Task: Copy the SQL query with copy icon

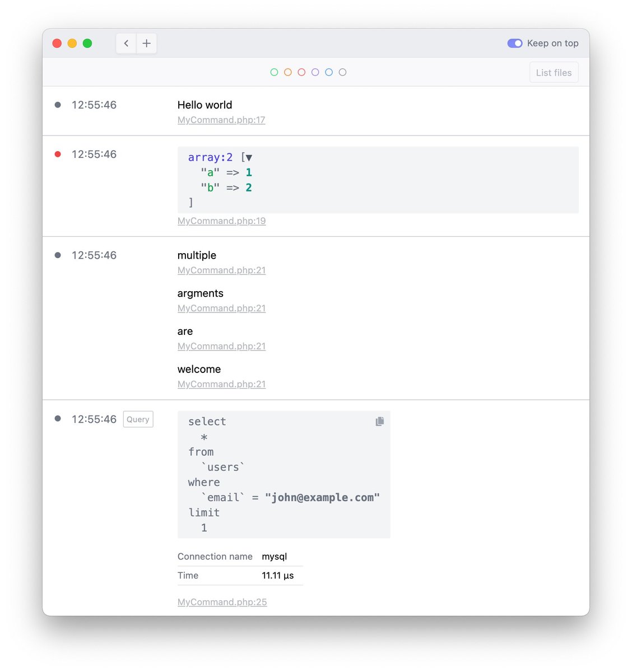Action: click(379, 421)
